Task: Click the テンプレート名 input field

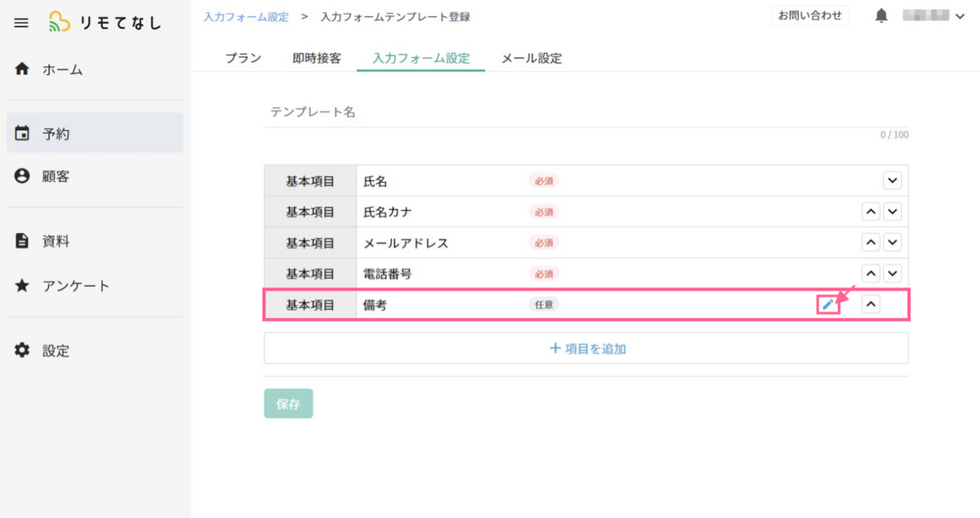Action: [x=585, y=112]
